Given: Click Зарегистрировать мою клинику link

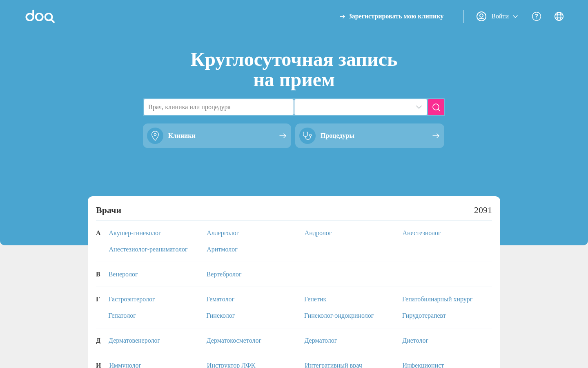Looking at the screenshot, I should (x=392, y=16).
